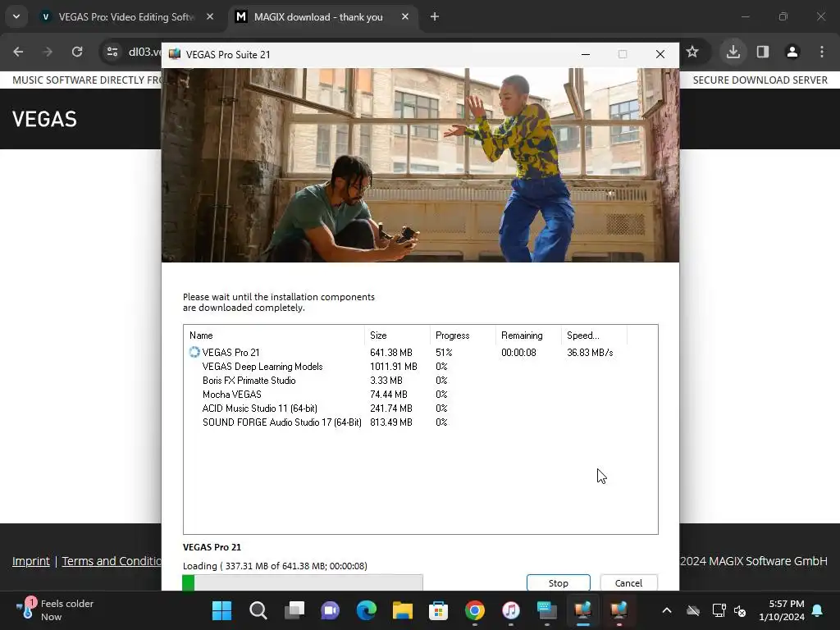This screenshot has width=840, height=630.
Task: Click the 1011.91 MB size value
Action: click(x=393, y=367)
